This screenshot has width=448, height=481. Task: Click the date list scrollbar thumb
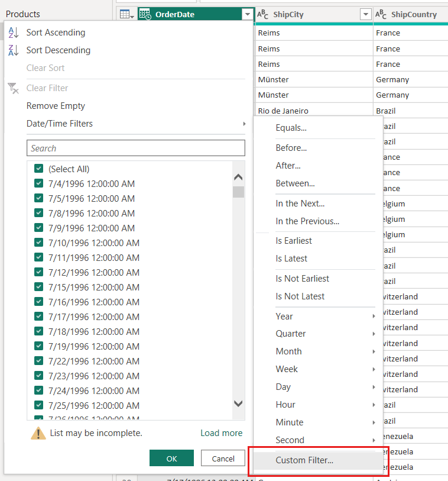238,192
